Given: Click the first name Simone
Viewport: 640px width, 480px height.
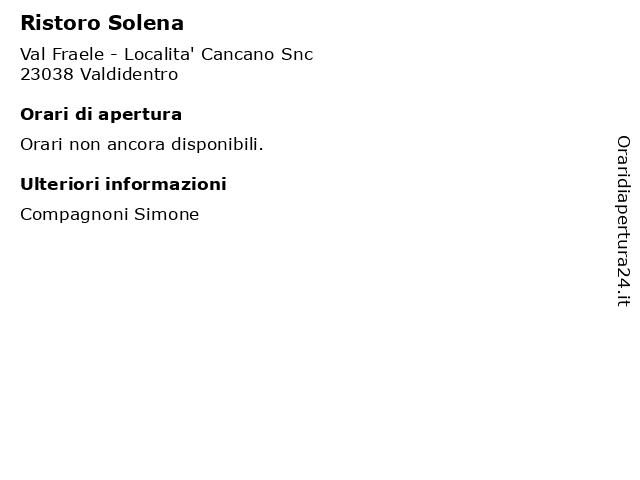Looking at the screenshot, I should tap(167, 214).
